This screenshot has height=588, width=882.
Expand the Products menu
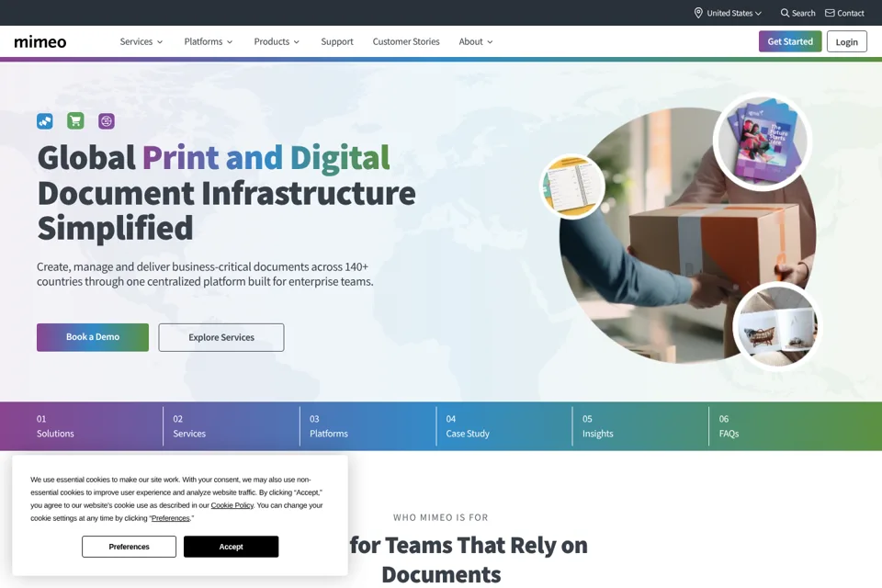tap(277, 41)
